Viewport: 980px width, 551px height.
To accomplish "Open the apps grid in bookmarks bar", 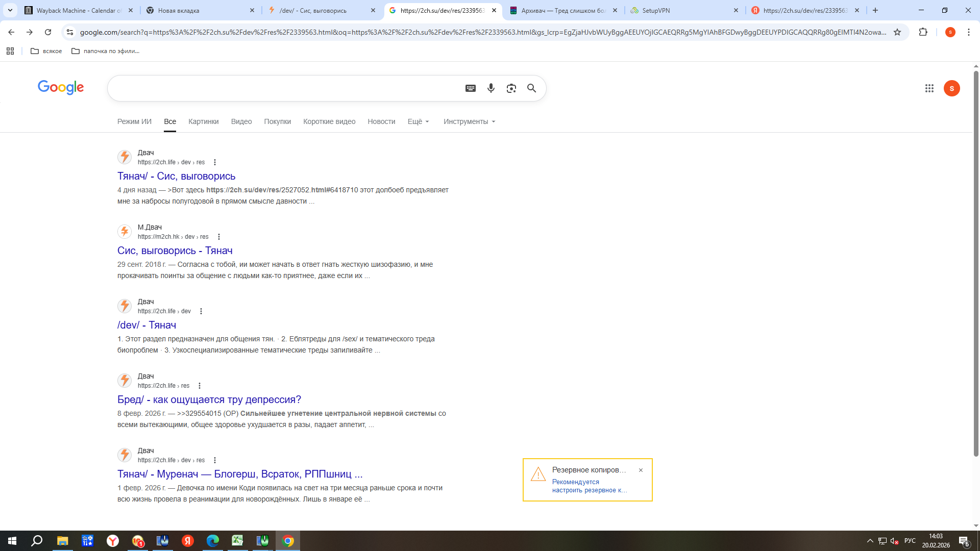I will click(x=10, y=51).
